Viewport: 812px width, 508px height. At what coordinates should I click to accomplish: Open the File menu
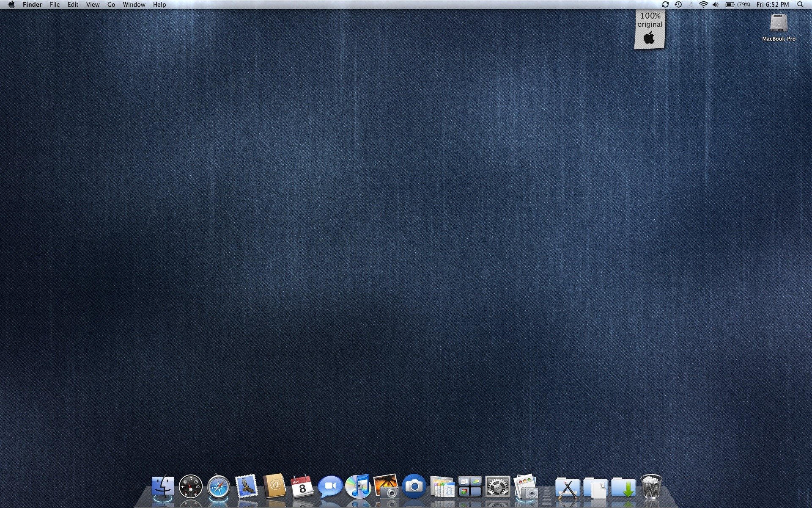pos(55,5)
